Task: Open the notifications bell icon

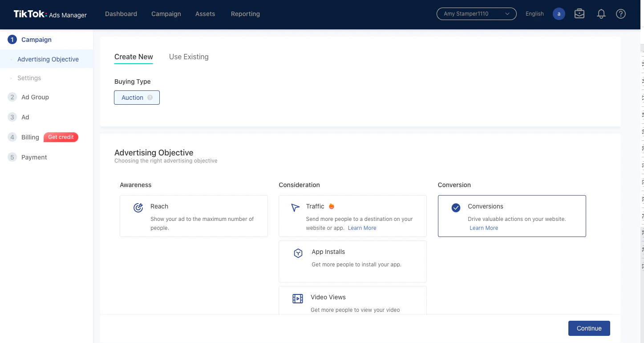Action: pos(601,14)
